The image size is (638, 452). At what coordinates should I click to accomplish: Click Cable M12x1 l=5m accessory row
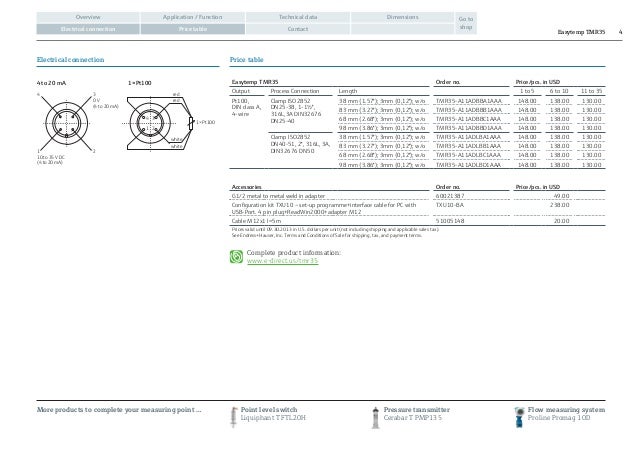[x=417, y=221]
